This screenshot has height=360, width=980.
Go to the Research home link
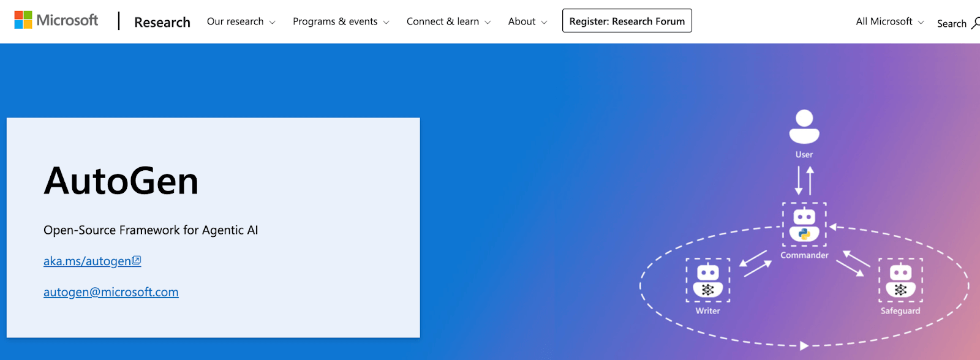point(162,22)
